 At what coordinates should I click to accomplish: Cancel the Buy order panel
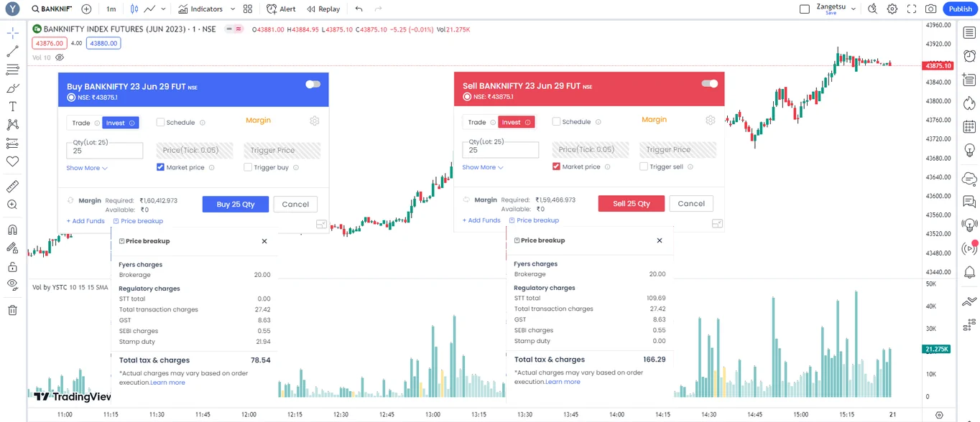point(295,204)
